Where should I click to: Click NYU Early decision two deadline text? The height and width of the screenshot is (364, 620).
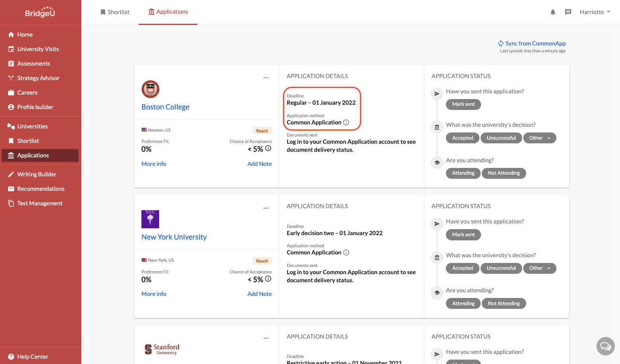[x=334, y=233]
